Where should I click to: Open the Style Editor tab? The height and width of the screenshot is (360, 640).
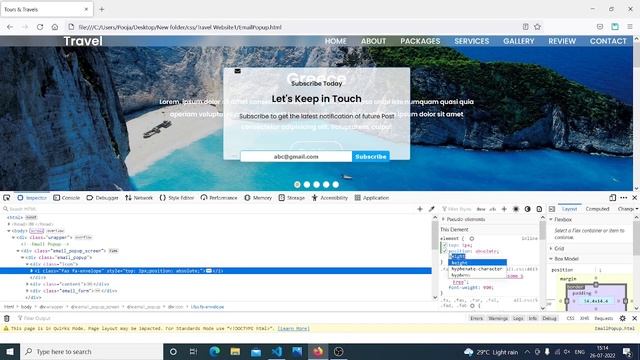(x=177, y=198)
